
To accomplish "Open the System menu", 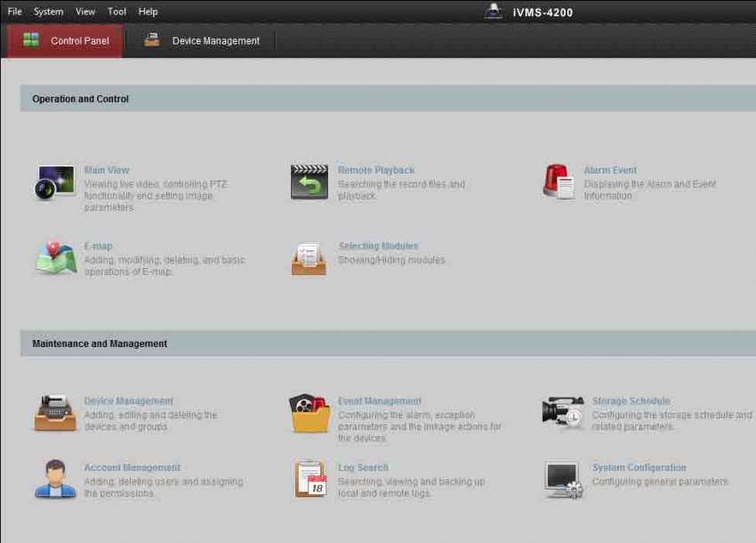I will point(49,12).
